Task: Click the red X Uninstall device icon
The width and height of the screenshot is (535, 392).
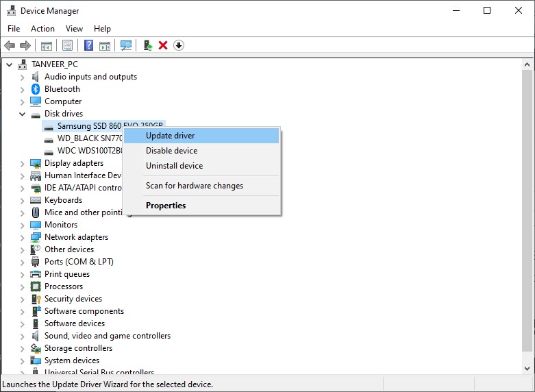Action: coord(163,45)
